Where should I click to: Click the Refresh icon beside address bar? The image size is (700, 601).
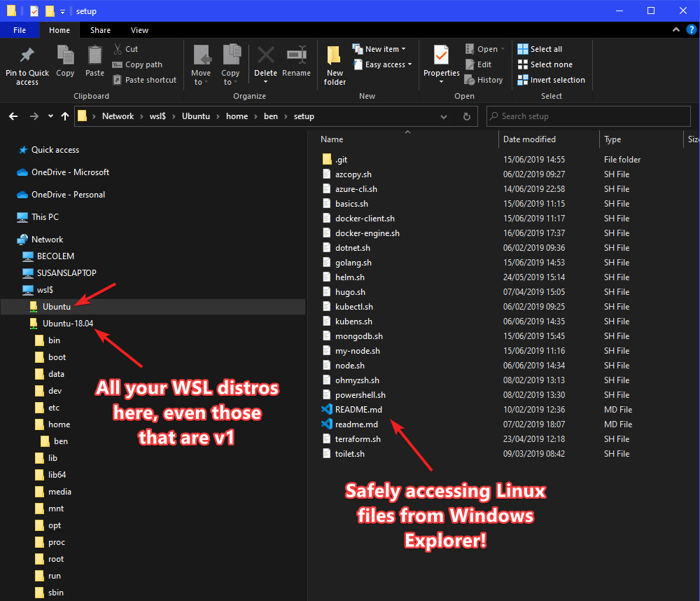click(467, 116)
